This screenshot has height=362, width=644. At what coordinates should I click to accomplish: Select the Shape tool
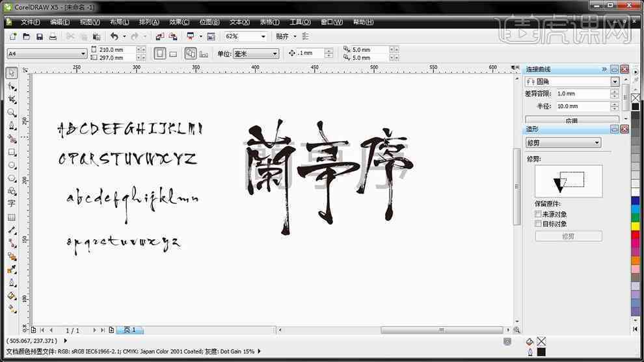pyautogui.click(x=12, y=86)
